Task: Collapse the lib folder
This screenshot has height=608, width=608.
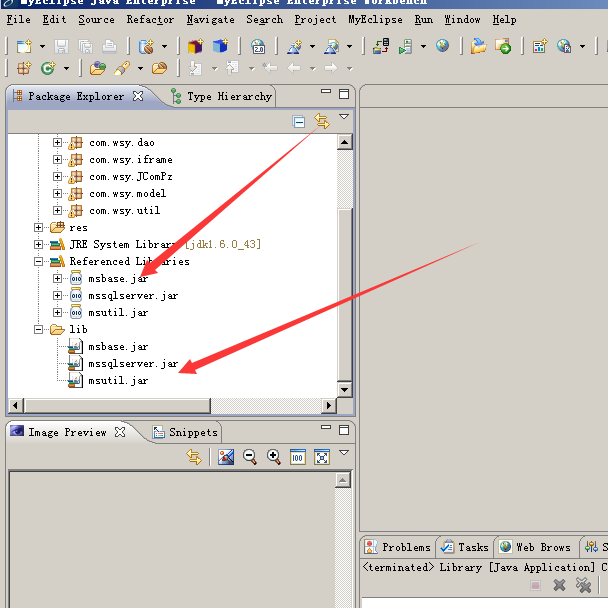Action: point(38,329)
